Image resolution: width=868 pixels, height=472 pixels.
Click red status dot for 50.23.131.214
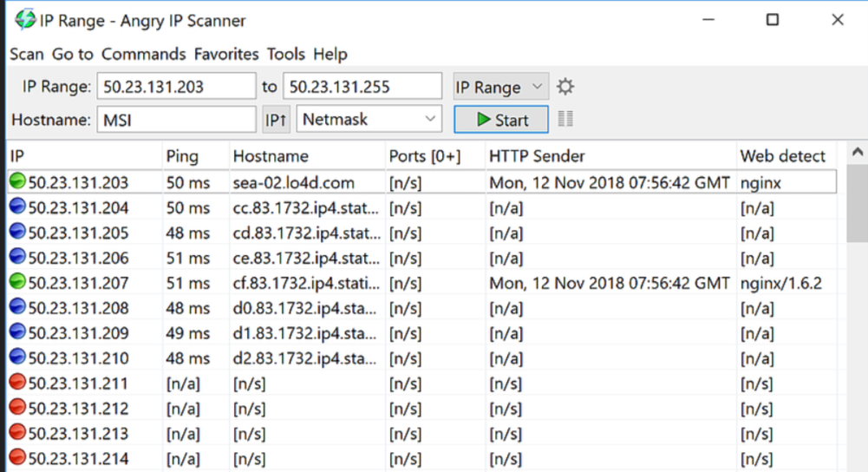pos(17,457)
